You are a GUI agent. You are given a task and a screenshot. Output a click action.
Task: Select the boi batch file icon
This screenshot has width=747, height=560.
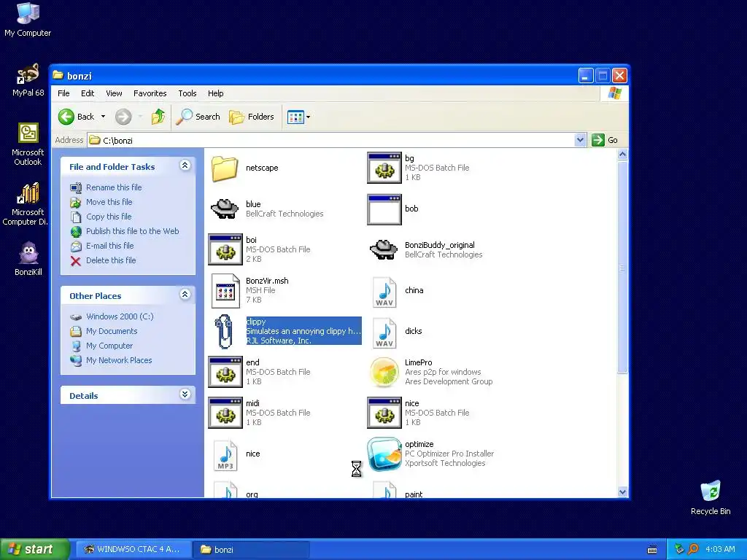225,249
